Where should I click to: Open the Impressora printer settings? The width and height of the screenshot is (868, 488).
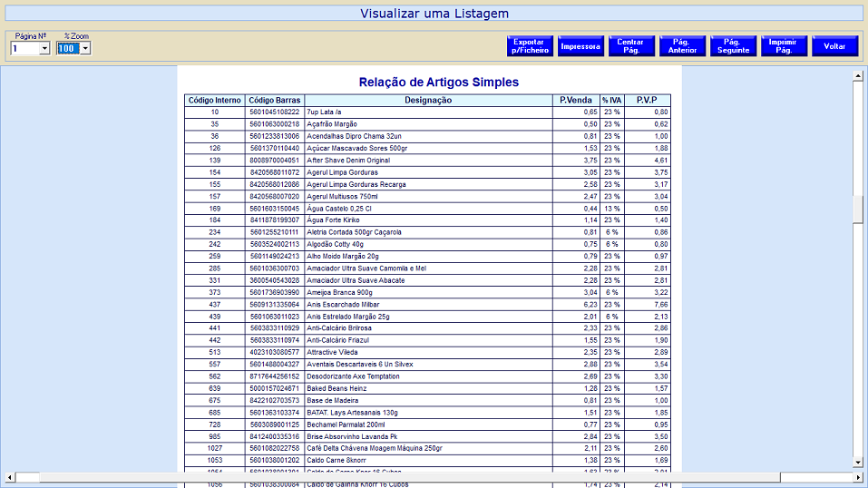(x=580, y=46)
